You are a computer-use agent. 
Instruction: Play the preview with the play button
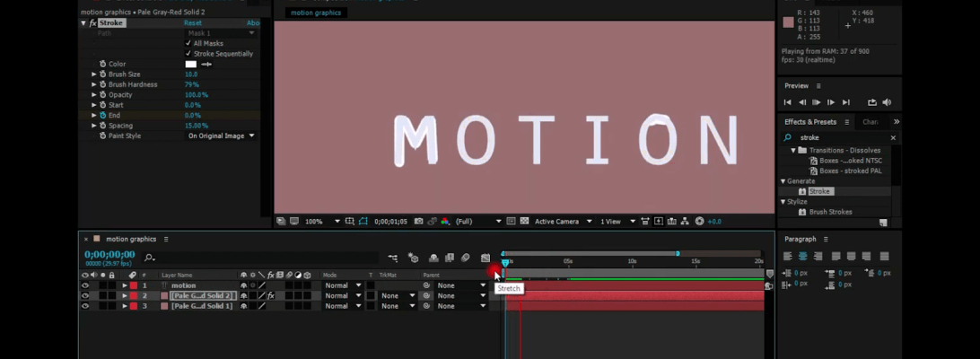pos(817,102)
